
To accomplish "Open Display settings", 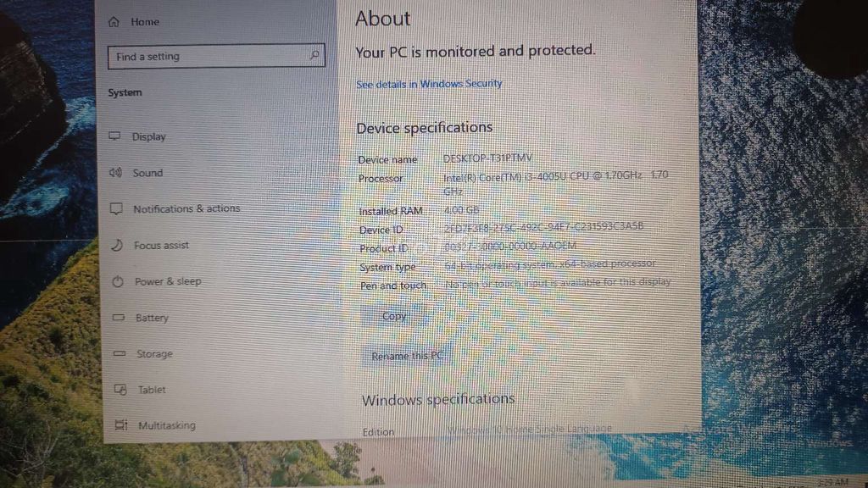I will click(x=148, y=136).
